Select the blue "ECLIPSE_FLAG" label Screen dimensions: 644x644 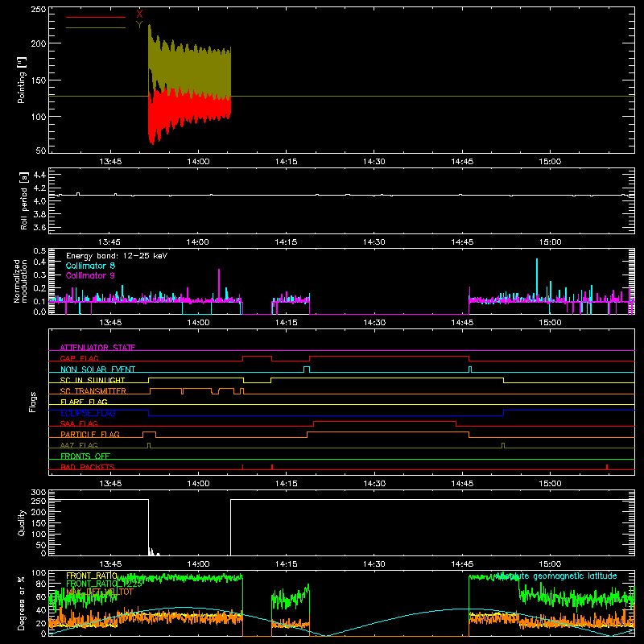(x=88, y=413)
